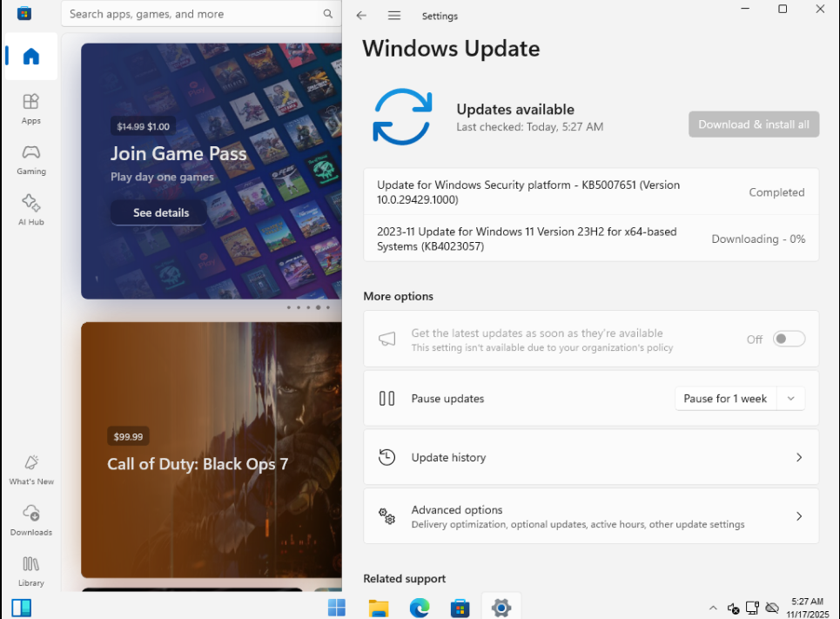840x619 pixels.
Task: Click the Store search box
Action: [201, 14]
